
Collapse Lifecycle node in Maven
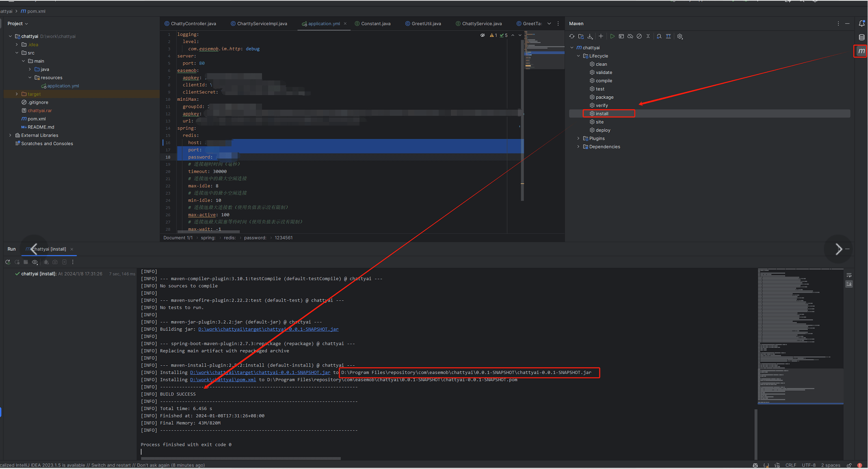(578, 56)
